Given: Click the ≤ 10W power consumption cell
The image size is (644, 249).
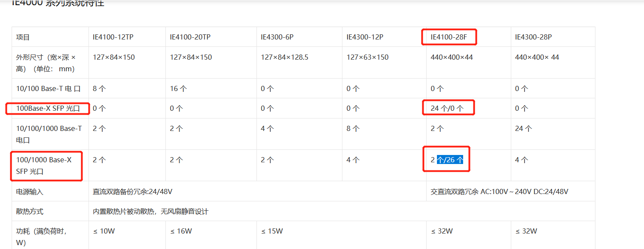Looking at the screenshot, I should point(104,231).
